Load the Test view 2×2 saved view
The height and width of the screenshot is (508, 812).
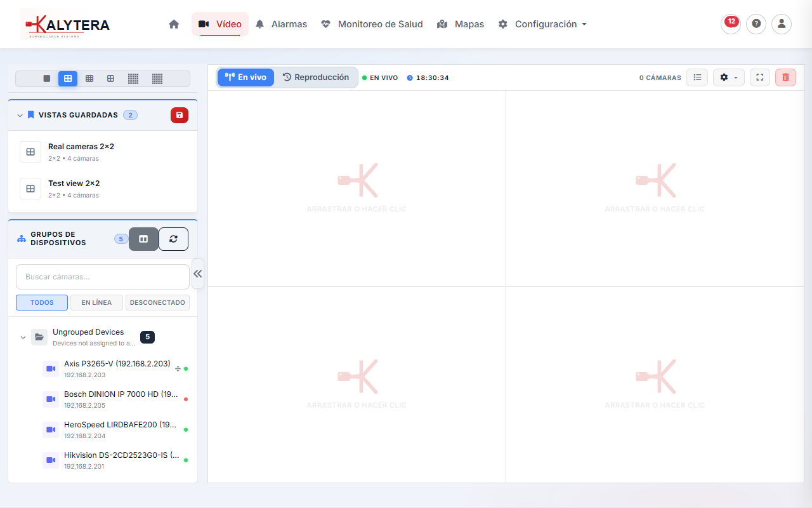click(x=103, y=189)
